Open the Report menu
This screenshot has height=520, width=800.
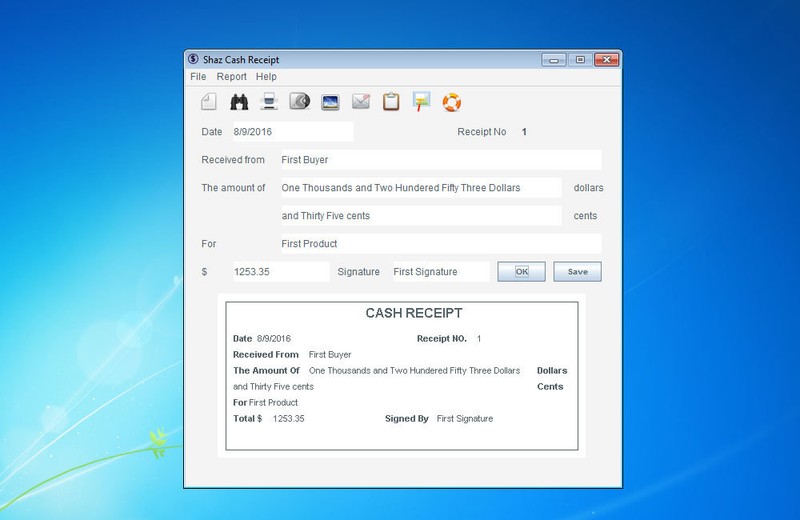click(231, 77)
